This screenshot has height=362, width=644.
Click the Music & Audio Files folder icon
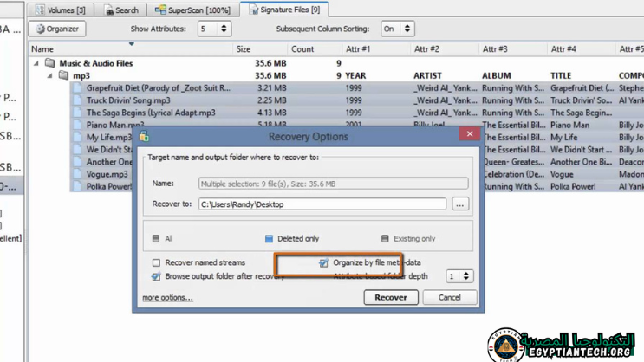[x=49, y=63]
